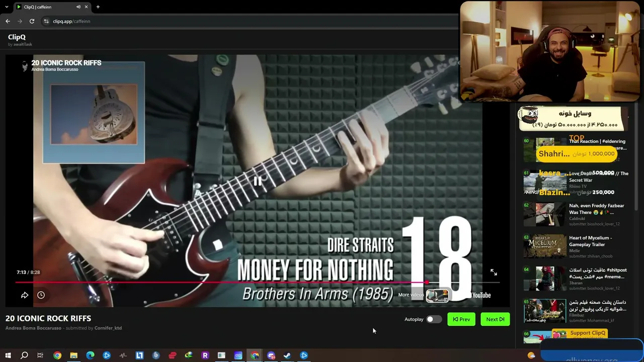Open Steam from the taskbar
The image size is (644, 362).
pyautogui.click(x=287, y=355)
